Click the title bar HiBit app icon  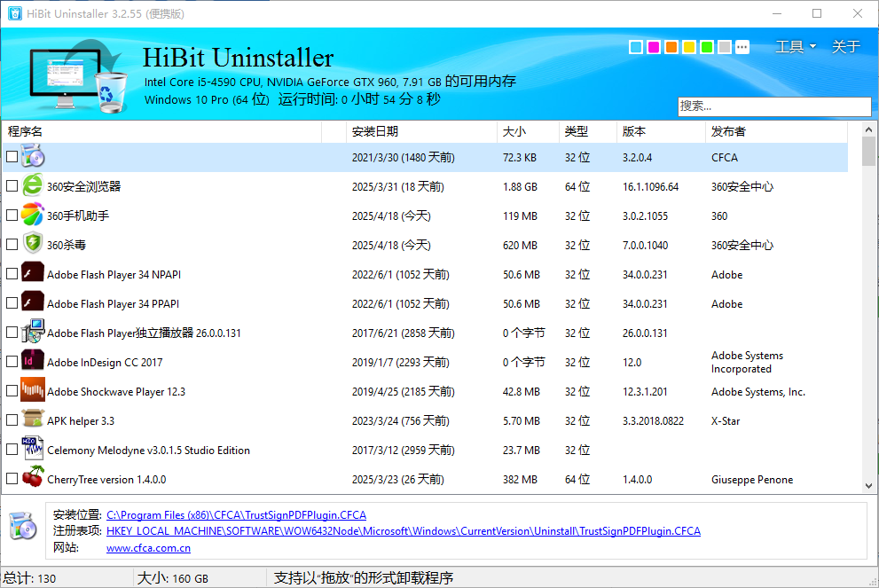coord(14,13)
